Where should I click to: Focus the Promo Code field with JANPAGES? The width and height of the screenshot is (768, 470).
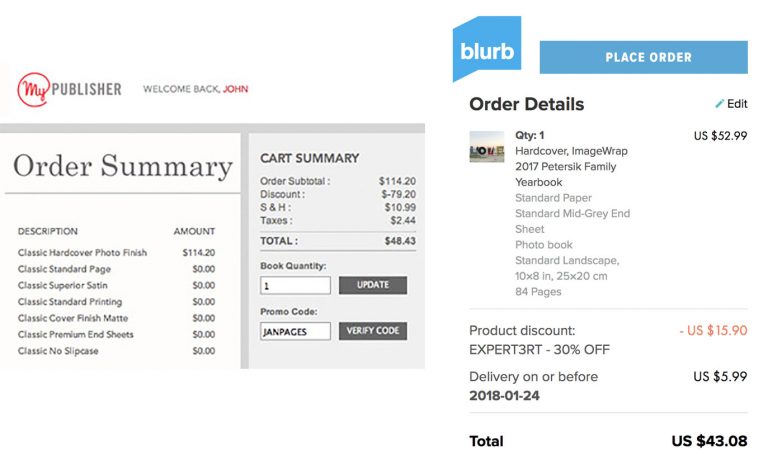pyautogui.click(x=295, y=331)
